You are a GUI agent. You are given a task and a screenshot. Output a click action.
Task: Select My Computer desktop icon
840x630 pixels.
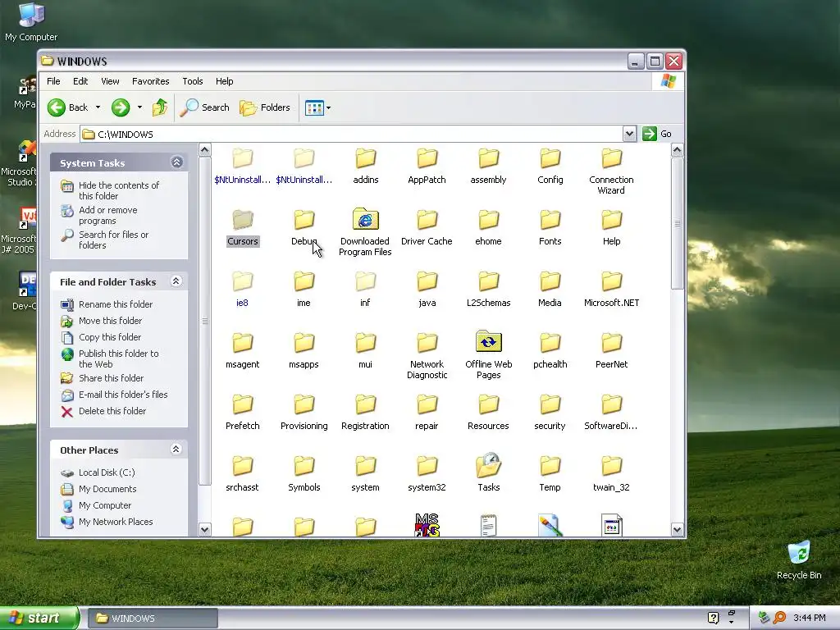click(x=31, y=22)
